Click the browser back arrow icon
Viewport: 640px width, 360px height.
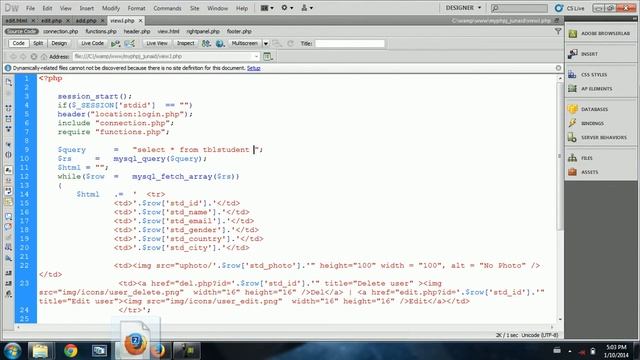pyautogui.click(x=13, y=57)
